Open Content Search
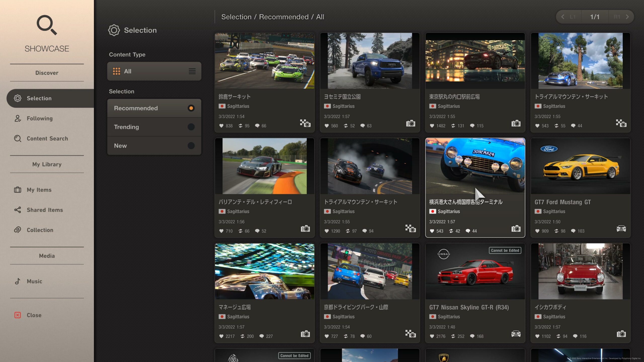The width and height of the screenshot is (644, 362). tap(47, 139)
